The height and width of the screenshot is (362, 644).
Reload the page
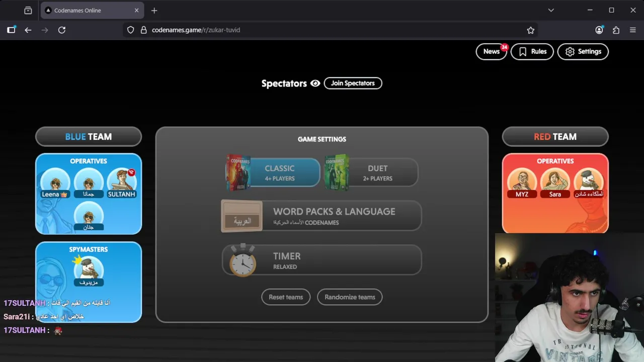tap(62, 30)
